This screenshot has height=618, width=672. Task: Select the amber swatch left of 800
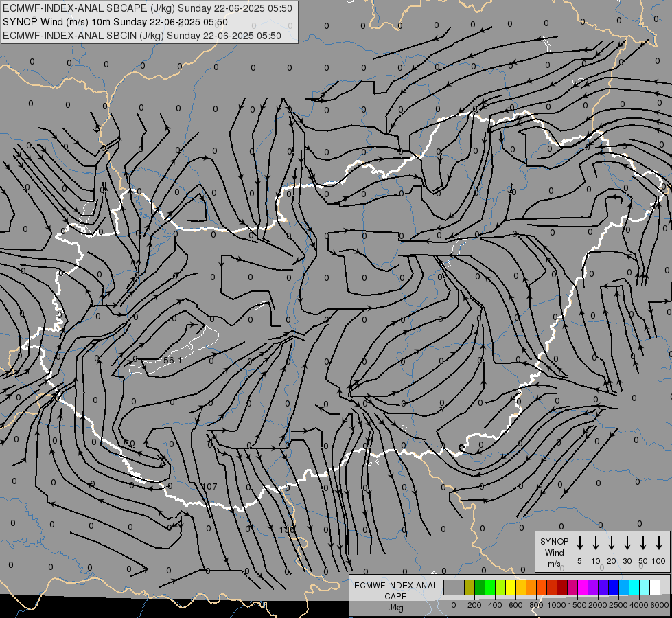pyautogui.click(x=521, y=587)
